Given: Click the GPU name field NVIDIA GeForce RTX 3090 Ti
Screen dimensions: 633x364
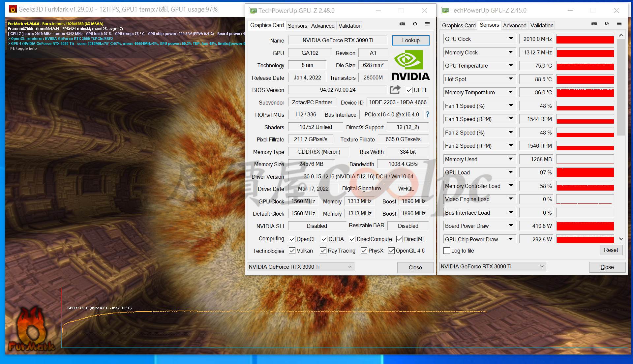Looking at the screenshot, I should (x=338, y=40).
